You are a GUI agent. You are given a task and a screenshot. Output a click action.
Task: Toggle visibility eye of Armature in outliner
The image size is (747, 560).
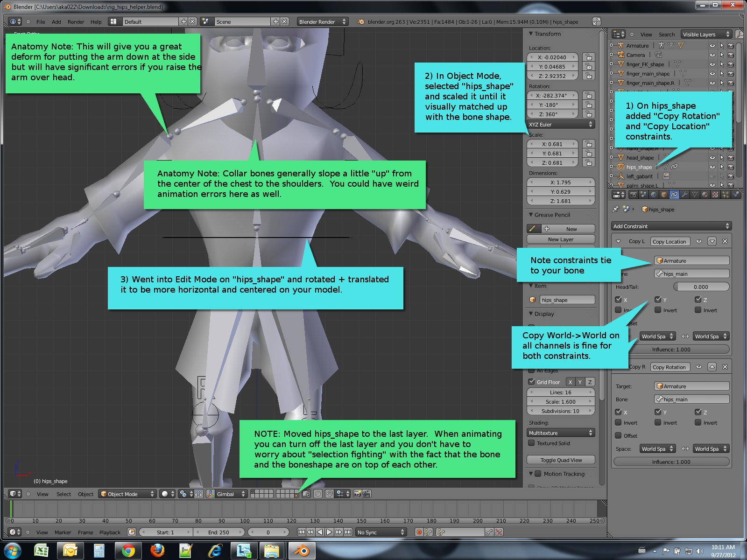click(x=712, y=46)
